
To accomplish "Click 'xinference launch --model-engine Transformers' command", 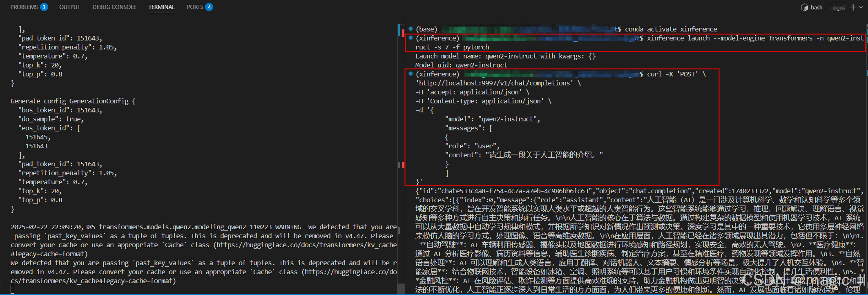I will pos(730,38).
